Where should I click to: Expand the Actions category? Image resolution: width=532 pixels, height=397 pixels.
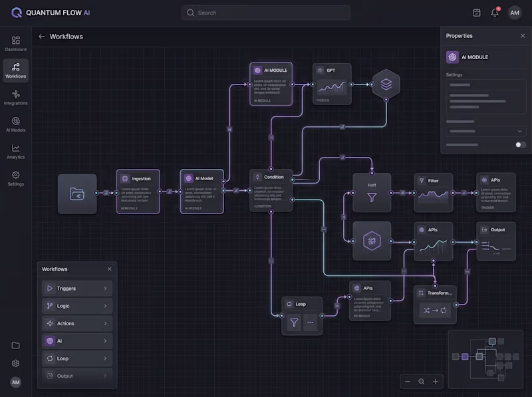(77, 323)
